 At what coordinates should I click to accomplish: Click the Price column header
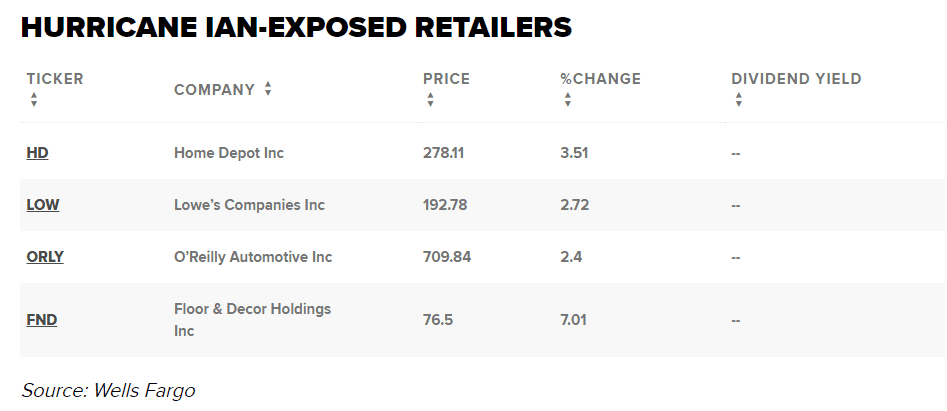[x=446, y=79]
